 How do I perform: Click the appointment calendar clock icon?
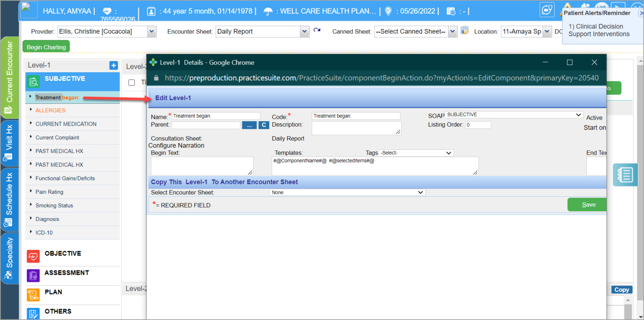click(x=451, y=11)
